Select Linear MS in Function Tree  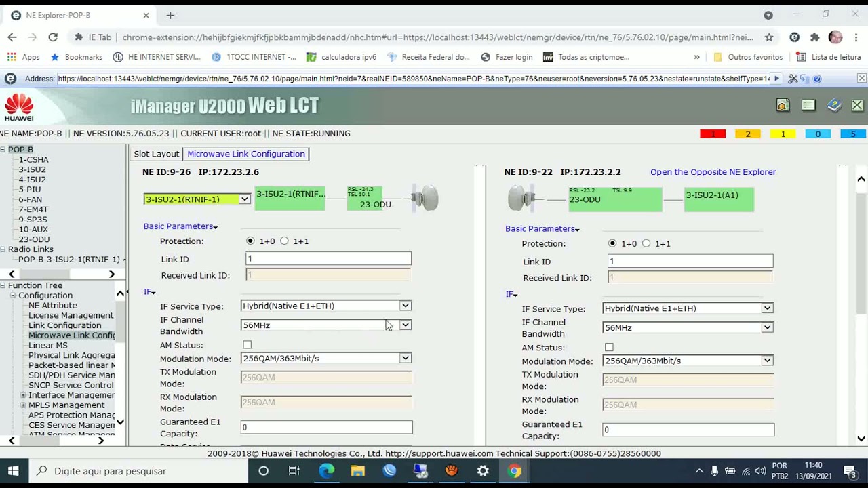click(48, 345)
